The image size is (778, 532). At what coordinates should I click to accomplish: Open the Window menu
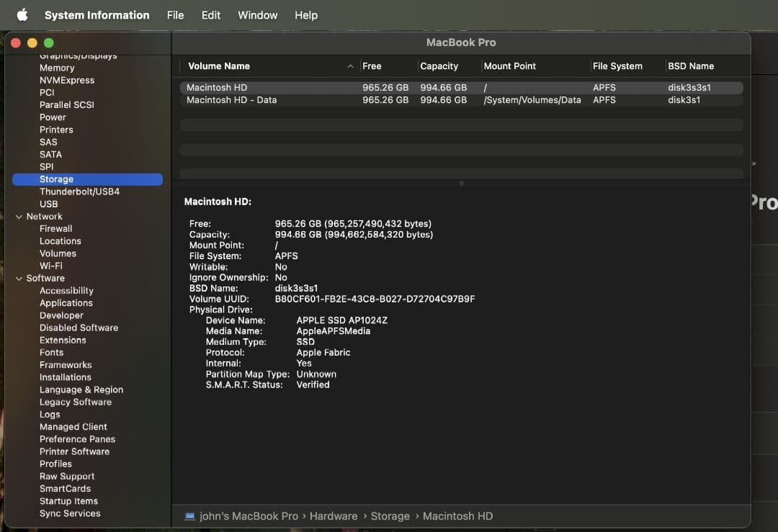pos(257,15)
